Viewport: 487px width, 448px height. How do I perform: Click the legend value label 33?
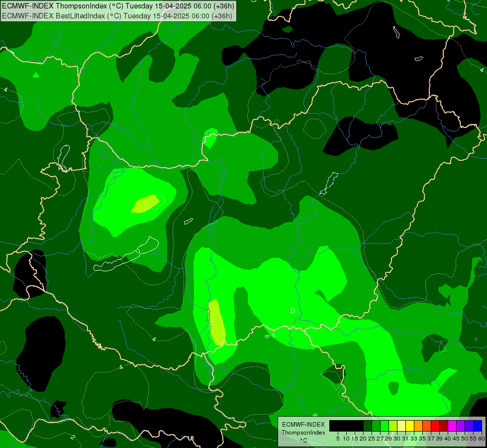tap(414, 439)
